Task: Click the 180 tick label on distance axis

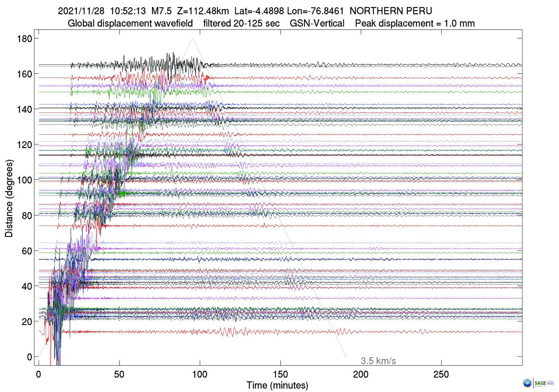Action: coord(25,39)
